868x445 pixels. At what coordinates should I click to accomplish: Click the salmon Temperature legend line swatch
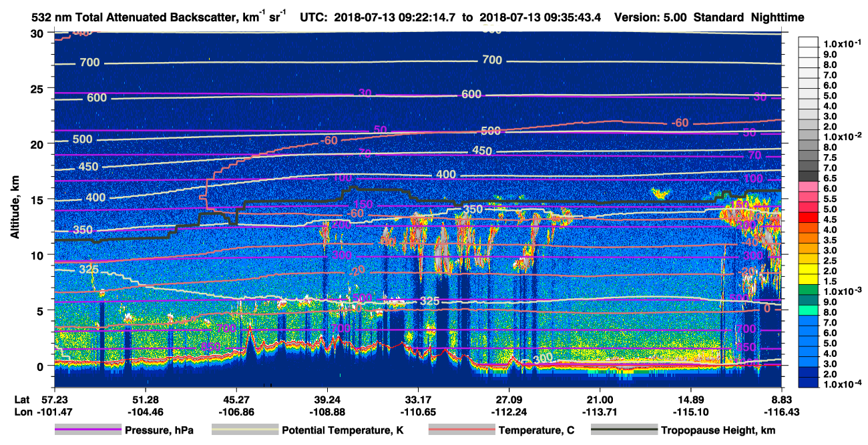pyautogui.click(x=461, y=430)
